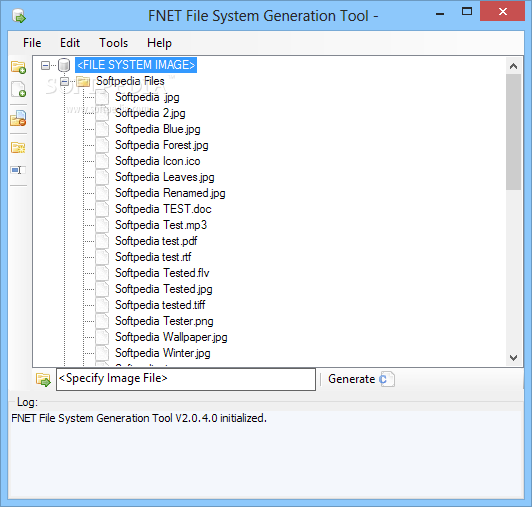
Task: Click the file icon beside Softpedia 2.jpg
Action: (x=102, y=113)
